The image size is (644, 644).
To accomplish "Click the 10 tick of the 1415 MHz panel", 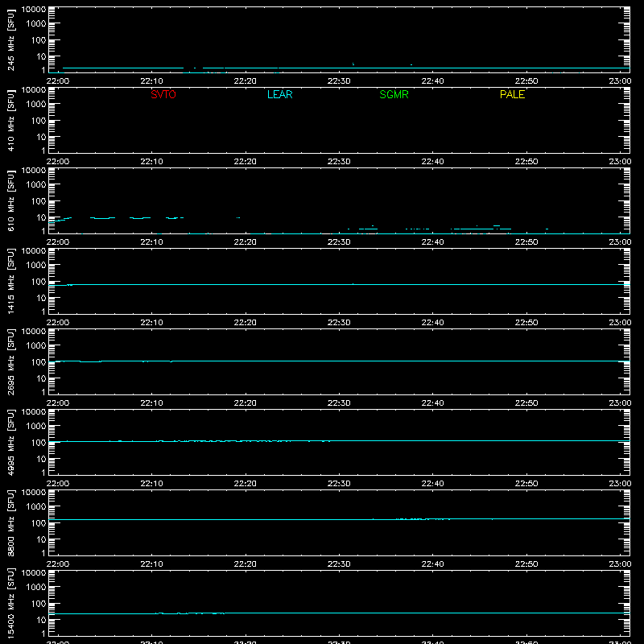I will (x=41, y=298).
